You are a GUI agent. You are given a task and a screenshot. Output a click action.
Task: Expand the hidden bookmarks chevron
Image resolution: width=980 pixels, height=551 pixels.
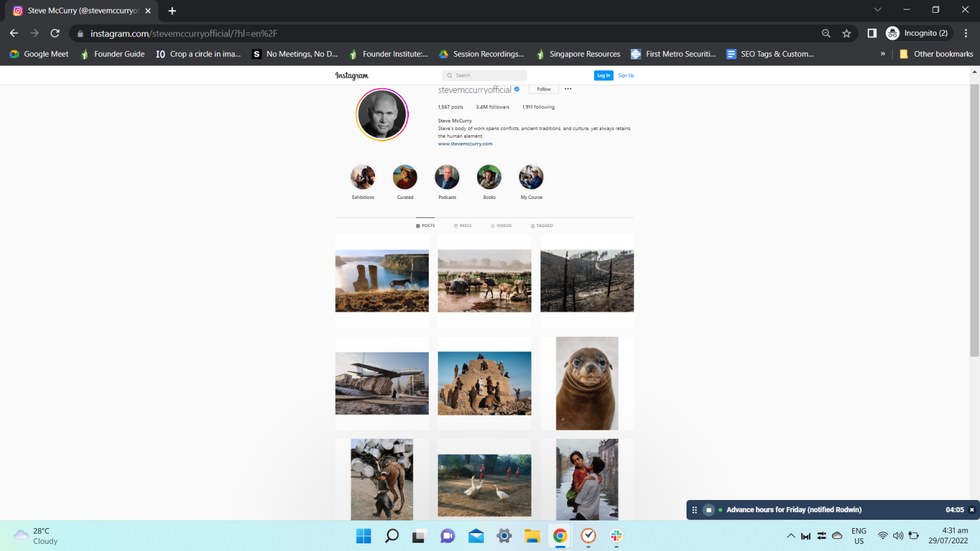pos(882,54)
